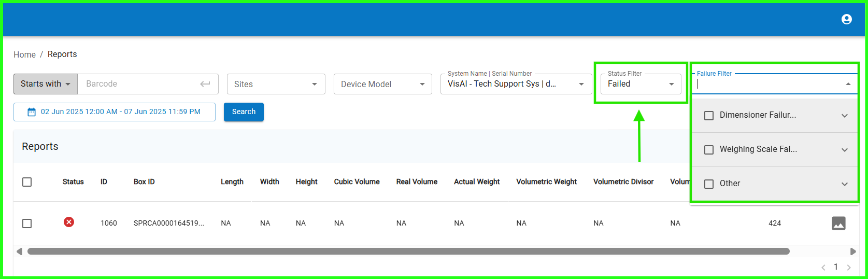Open the Sites dropdown
868x279 pixels.
pos(276,84)
